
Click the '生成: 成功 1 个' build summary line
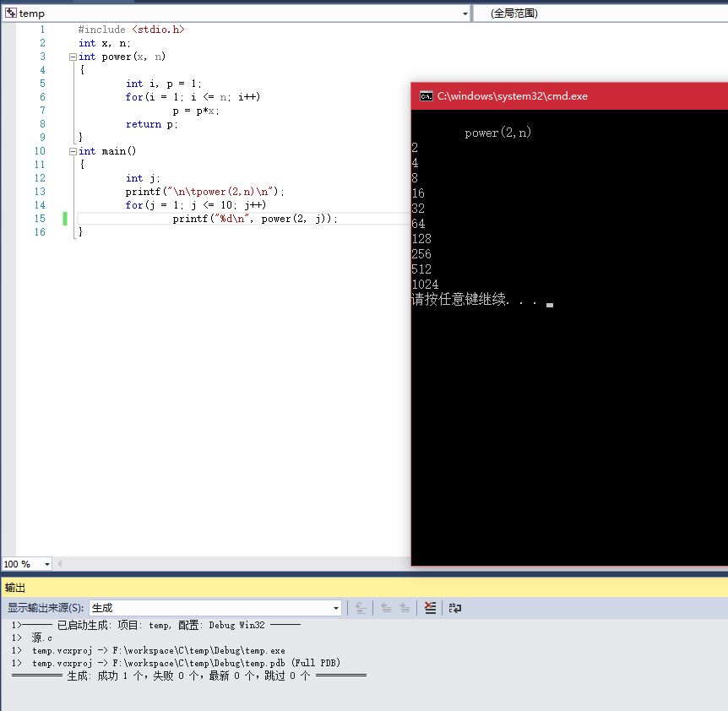(189, 676)
